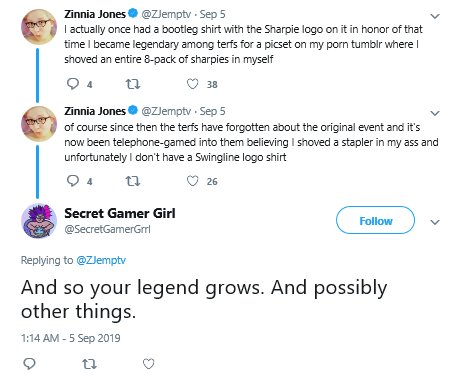Like Secret Gamer Girl's reply tweet
460x380 pixels.
coord(149,364)
